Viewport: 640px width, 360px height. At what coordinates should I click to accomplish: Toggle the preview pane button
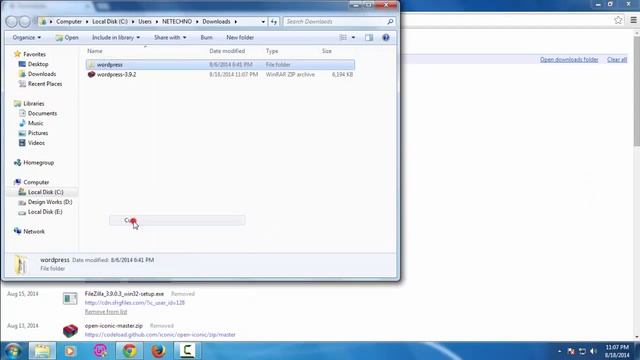coord(369,38)
